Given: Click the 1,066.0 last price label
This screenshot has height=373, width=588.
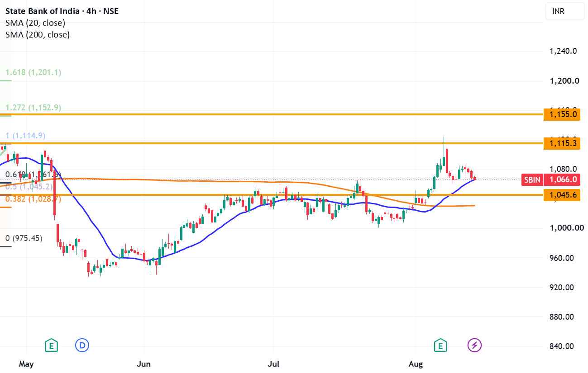Looking at the screenshot, I should click(x=563, y=179).
